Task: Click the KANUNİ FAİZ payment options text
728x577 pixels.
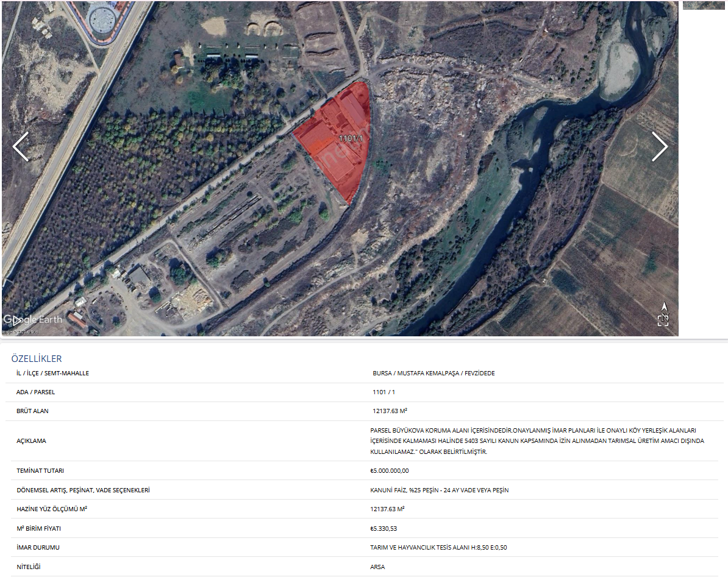Action: click(439, 490)
